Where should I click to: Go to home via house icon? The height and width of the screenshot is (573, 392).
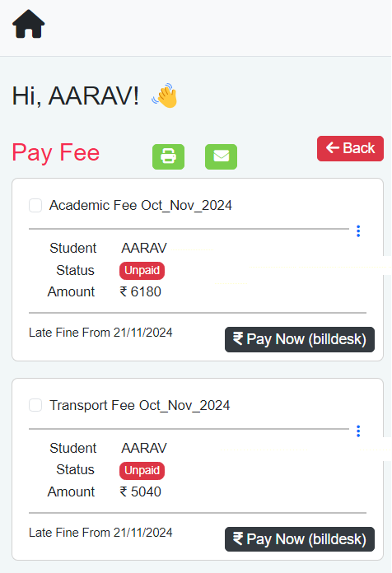(29, 24)
